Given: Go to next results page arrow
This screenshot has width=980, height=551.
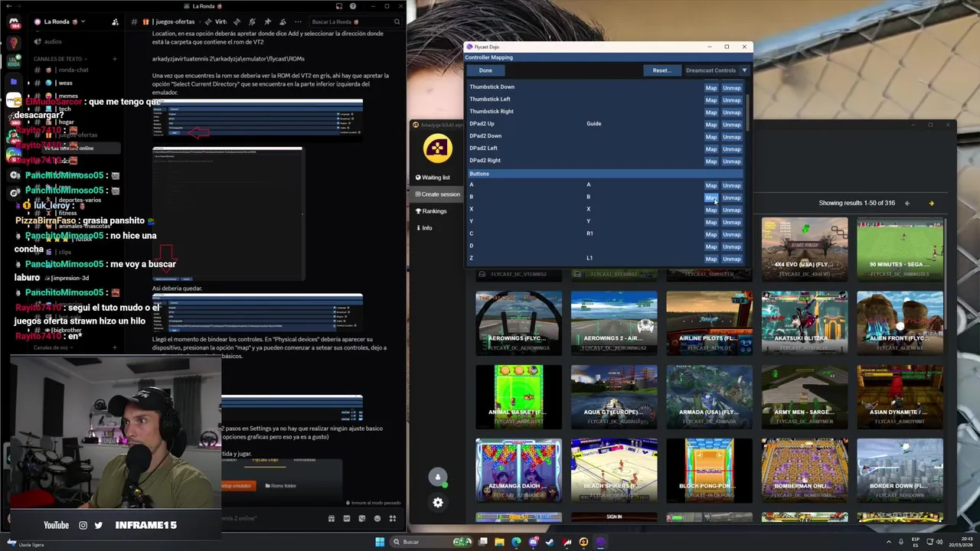Looking at the screenshot, I should pos(931,203).
